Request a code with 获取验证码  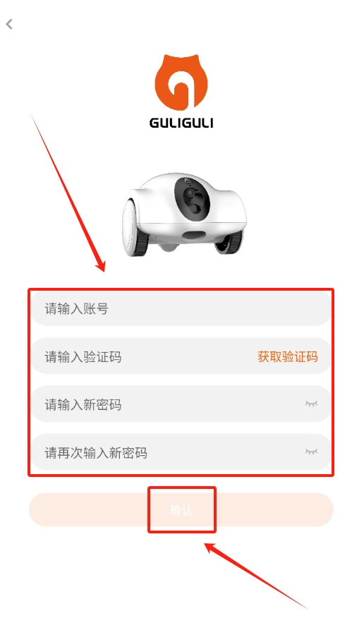[288, 357]
